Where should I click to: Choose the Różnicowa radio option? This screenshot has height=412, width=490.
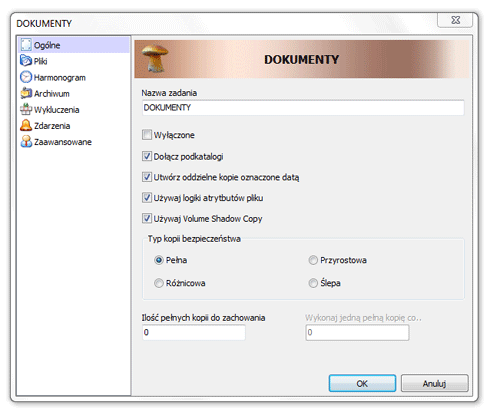[x=159, y=283]
